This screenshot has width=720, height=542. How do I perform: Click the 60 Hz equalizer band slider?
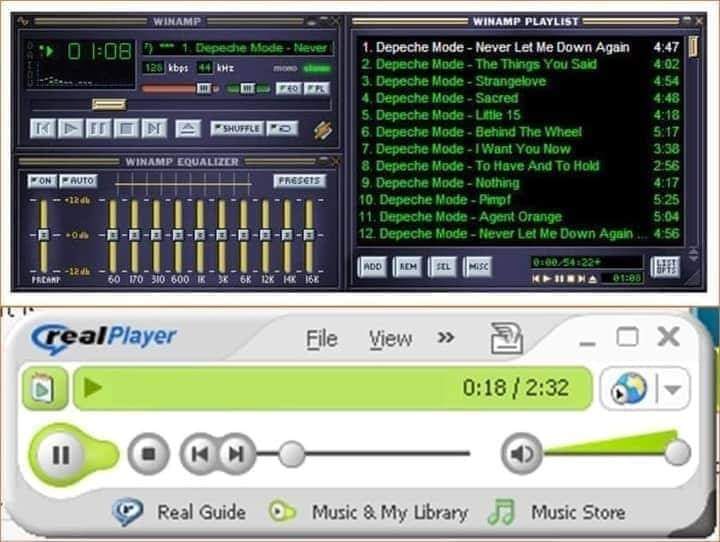(x=112, y=236)
